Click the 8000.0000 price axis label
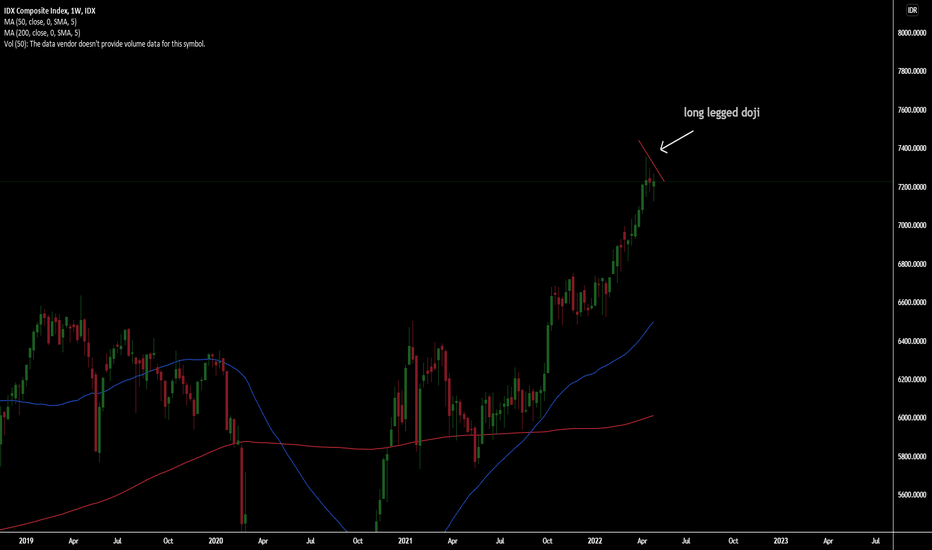 [912, 33]
